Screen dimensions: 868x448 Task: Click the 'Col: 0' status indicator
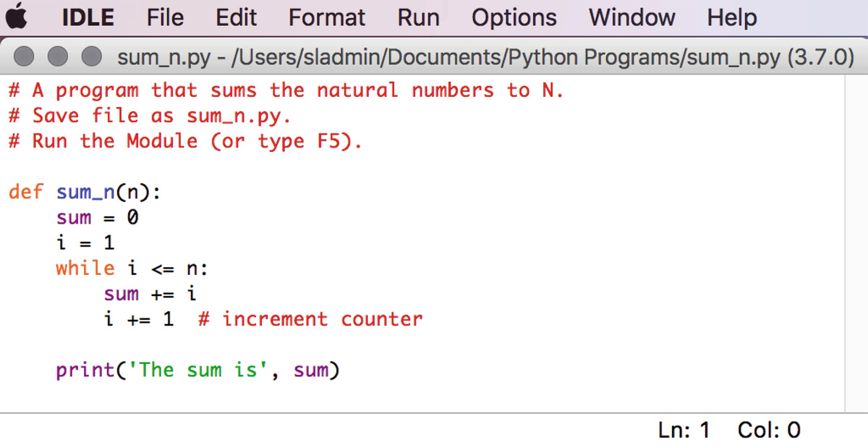pyautogui.click(x=768, y=431)
